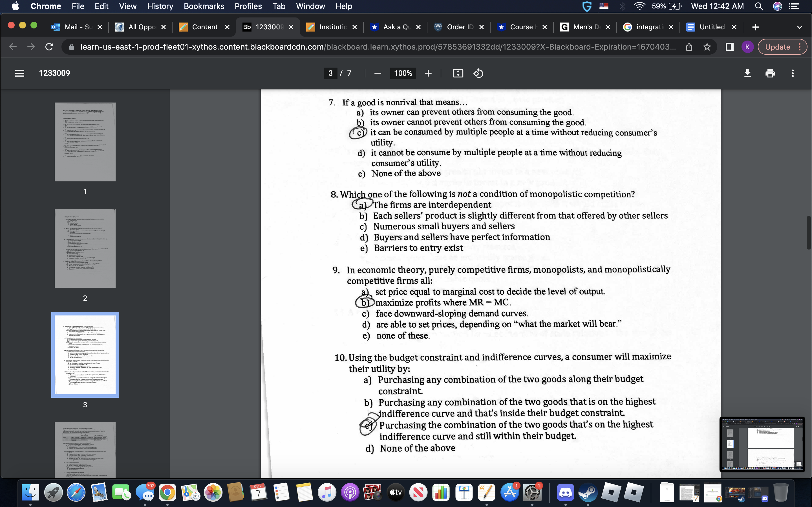The image size is (812, 507).
Task: Open the PDF viewer three-dot menu
Action: (x=793, y=73)
